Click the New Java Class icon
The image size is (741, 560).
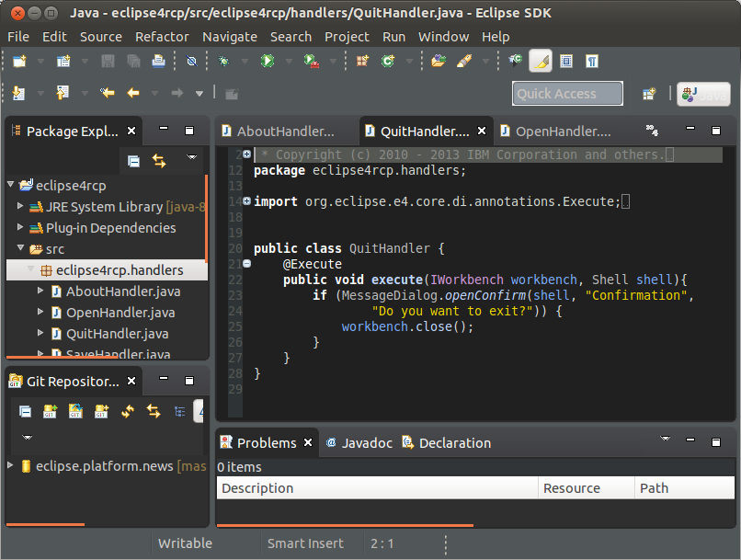click(x=388, y=61)
